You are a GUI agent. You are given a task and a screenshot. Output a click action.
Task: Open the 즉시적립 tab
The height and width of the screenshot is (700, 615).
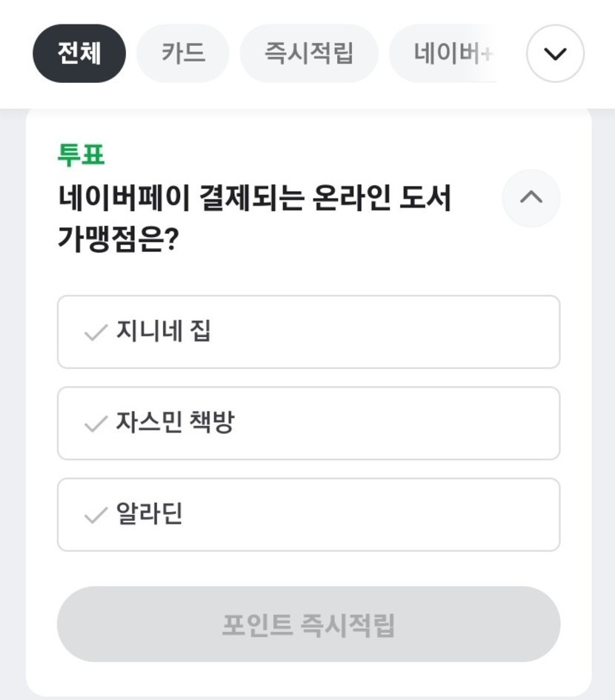pos(309,53)
